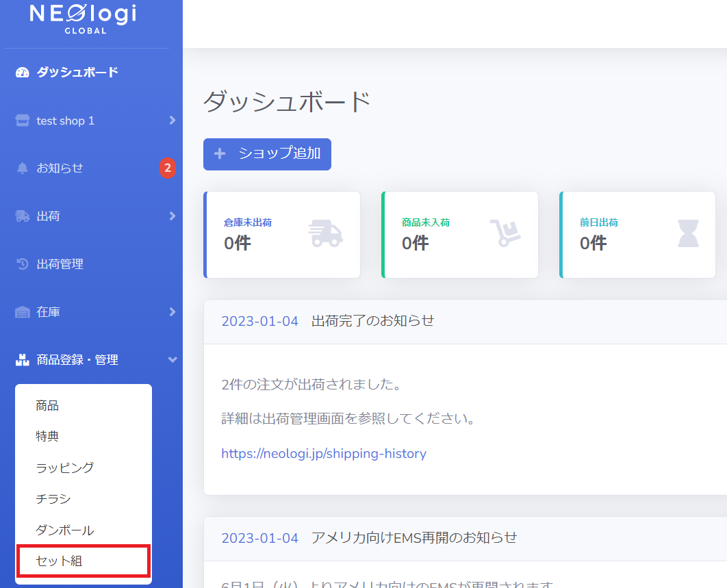Click the NEOlogi GLOBAL logo
The image size is (727, 588).
pyautogui.click(x=84, y=18)
